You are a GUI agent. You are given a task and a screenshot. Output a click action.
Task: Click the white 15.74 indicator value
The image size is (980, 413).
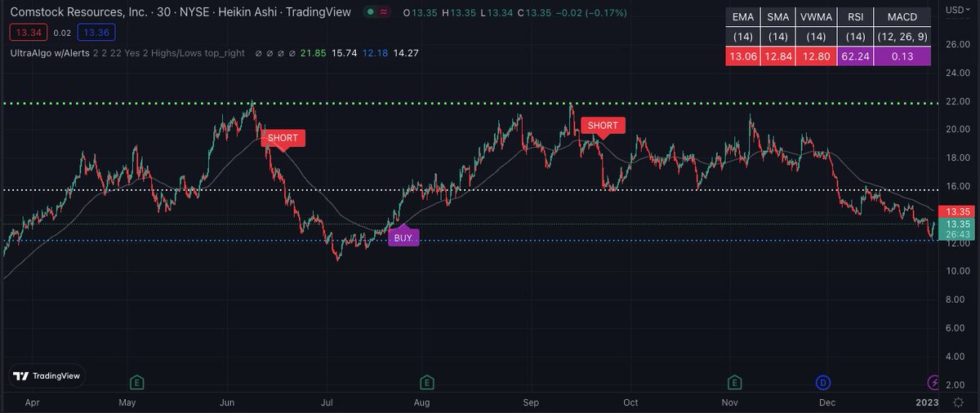[346, 52]
